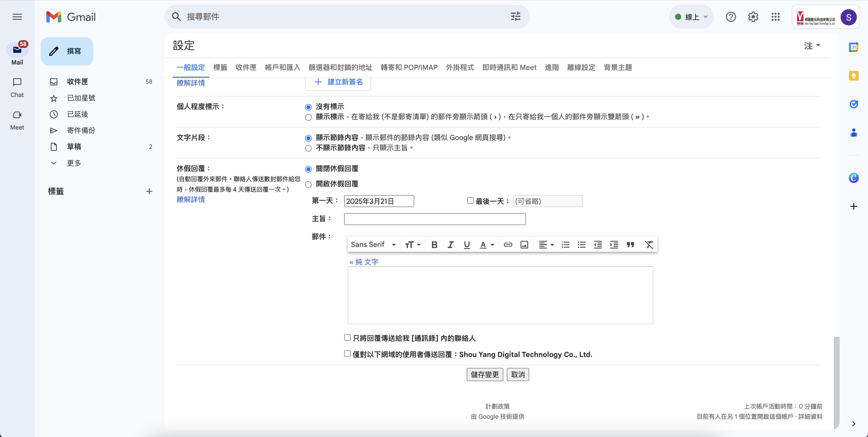Click the Bold formatting icon
The width and height of the screenshot is (868, 437).
tap(434, 245)
